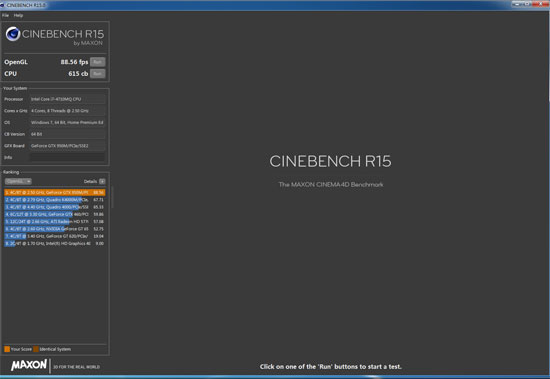
Task: Click the MAXON logo at bottom
Action: [x=29, y=365]
